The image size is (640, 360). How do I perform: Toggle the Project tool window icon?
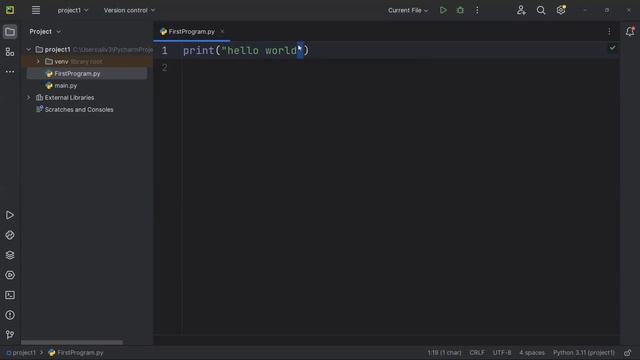10,31
